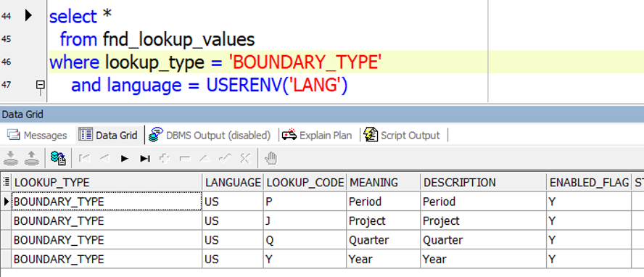This screenshot has width=644, height=277.
Task: Click the hand stop icon in grid toolbar
Action: [x=271, y=158]
